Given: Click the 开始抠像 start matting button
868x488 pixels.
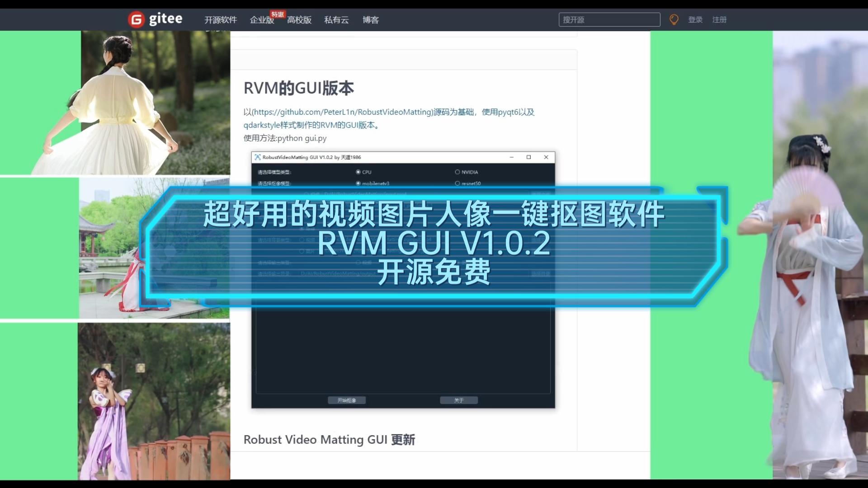Looking at the screenshot, I should point(347,400).
